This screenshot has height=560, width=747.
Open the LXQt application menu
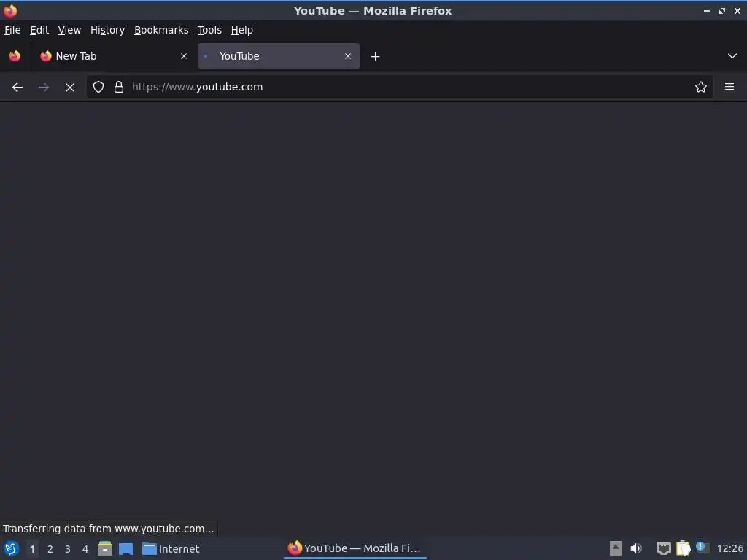point(12,548)
